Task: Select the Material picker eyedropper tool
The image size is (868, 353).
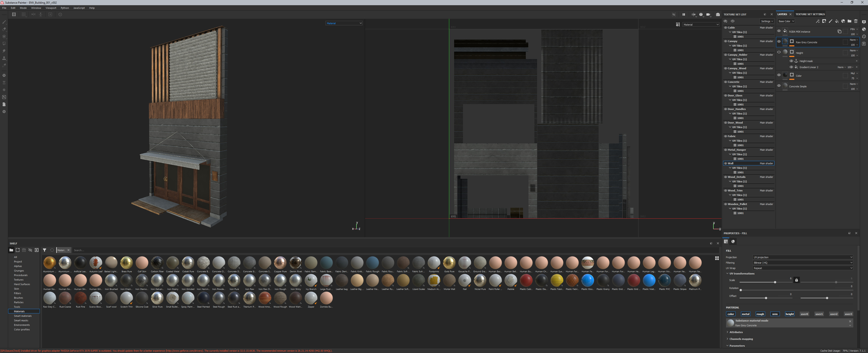Action: point(4,65)
